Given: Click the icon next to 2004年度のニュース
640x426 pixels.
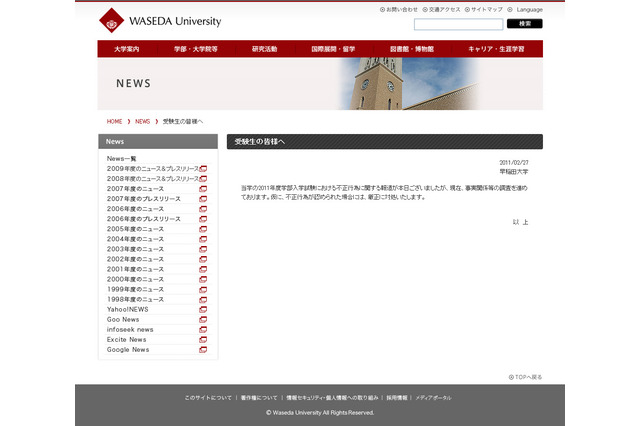Looking at the screenshot, I should pyautogui.click(x=203, y=239).
